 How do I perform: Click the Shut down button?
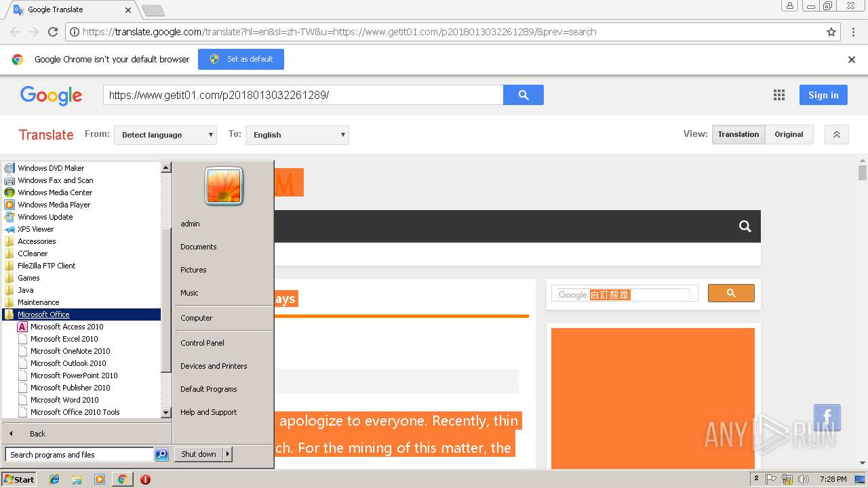pos(199,454)
